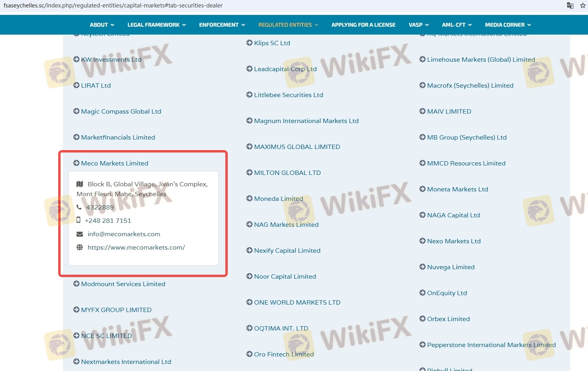Expand the NAGA Capital Ltd entry

click(453, 215)
